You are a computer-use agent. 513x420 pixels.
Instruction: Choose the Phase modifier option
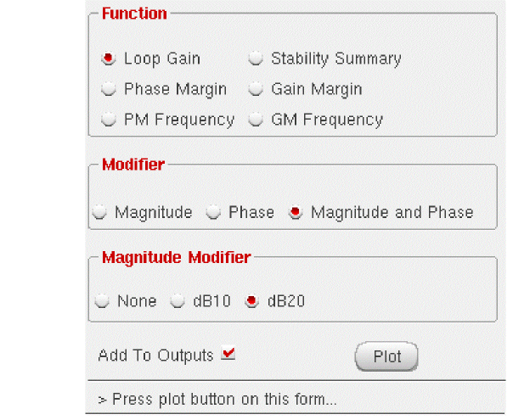click(214, 212)
